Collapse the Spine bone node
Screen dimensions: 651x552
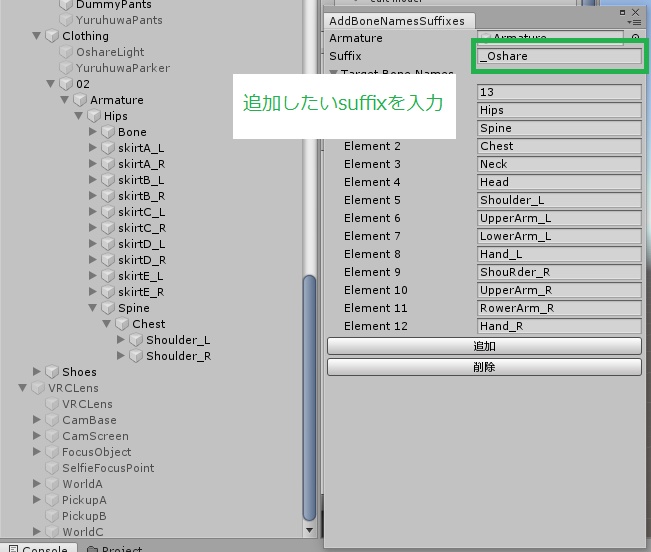click(x=93, y=308)
